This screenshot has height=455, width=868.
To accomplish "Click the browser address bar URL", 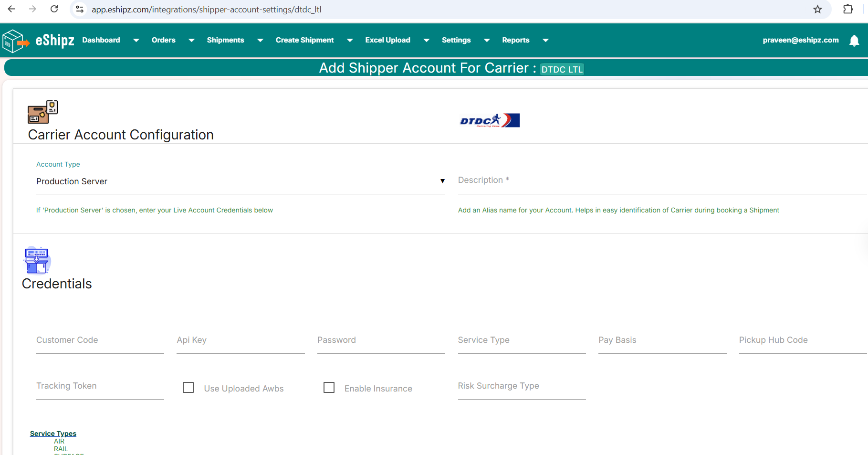I will click(x=207, y=10).
